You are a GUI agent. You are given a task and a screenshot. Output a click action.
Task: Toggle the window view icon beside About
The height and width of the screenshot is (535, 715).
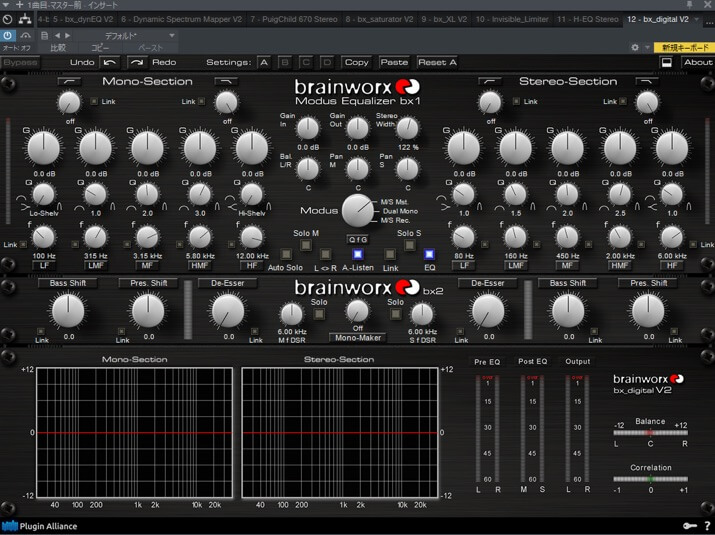coord(666,62)
